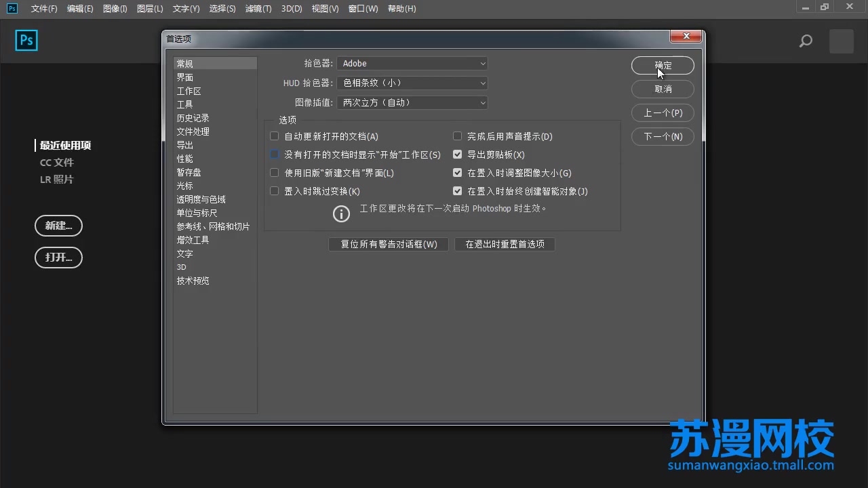Enable 置入时跳过变换 option
Screen dimensions: 868x488
[274, 190]
